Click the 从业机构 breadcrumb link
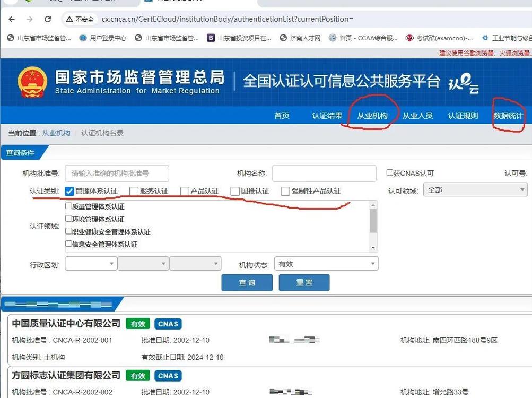532x398 pixels. point(56,133)
